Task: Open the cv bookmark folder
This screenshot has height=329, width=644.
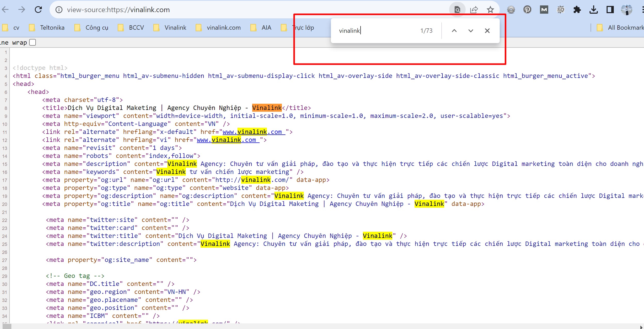Action: (x=11, y=28)
